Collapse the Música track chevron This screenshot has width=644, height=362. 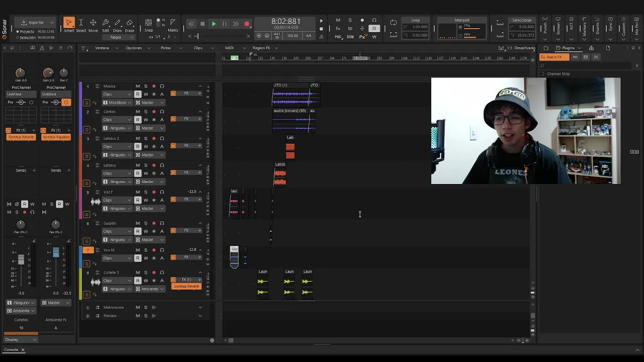coord(200,86)
